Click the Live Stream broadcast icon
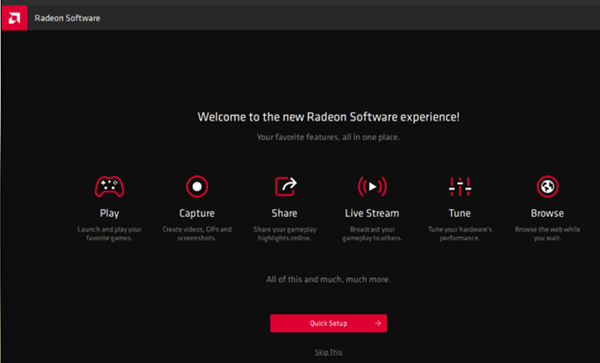Image resolution: width=600 pixels, height=363 pixels. coord(372,186)
